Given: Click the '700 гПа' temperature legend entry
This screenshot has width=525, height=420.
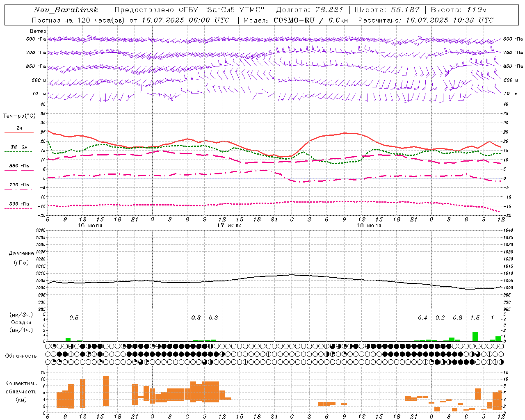Looking at the screenshot, I should point(19,185).
